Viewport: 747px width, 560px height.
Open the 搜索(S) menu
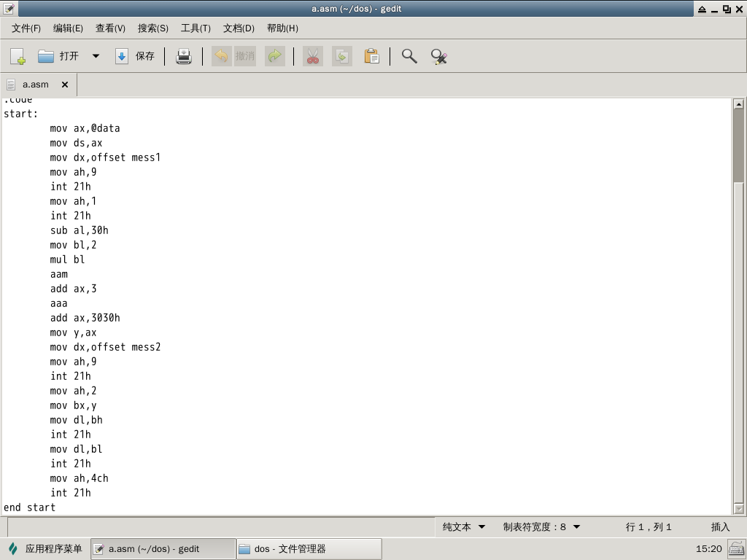coord(153,28)
